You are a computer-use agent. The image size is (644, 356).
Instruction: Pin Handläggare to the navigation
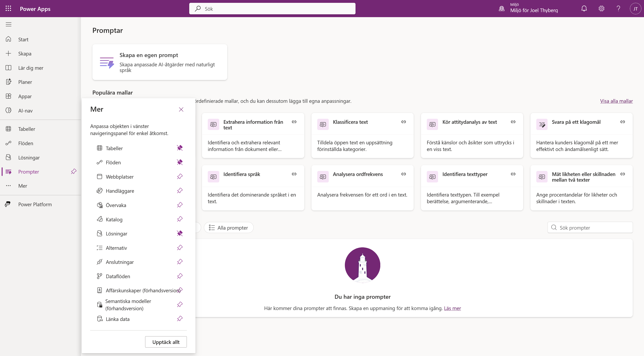point(180,190)
